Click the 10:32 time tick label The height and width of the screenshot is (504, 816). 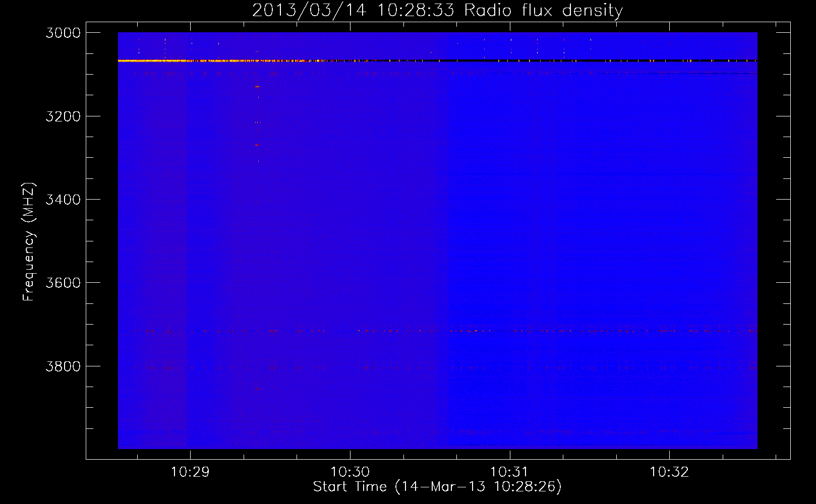tap(669, 472)
